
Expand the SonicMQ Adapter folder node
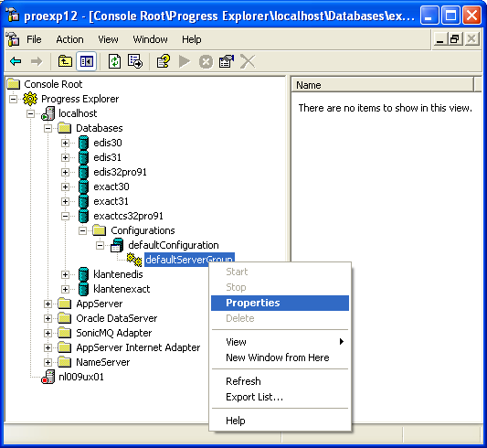(48, 333)
